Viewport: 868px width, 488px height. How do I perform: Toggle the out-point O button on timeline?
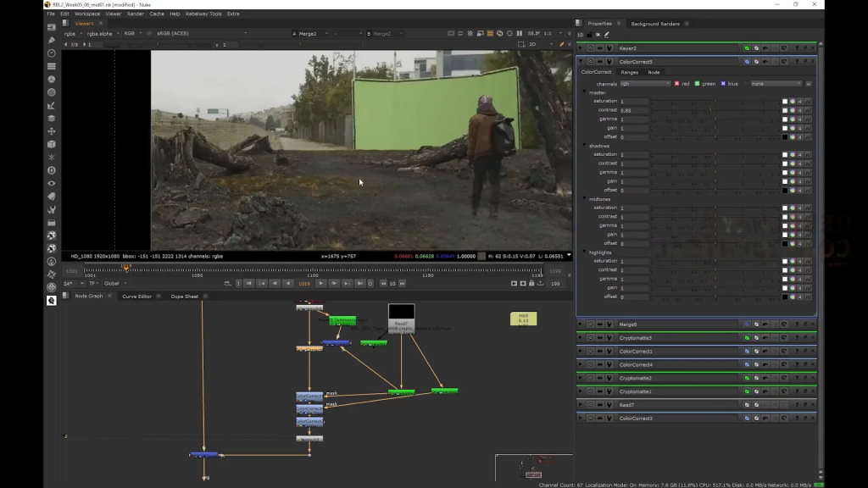coord(370,283)
